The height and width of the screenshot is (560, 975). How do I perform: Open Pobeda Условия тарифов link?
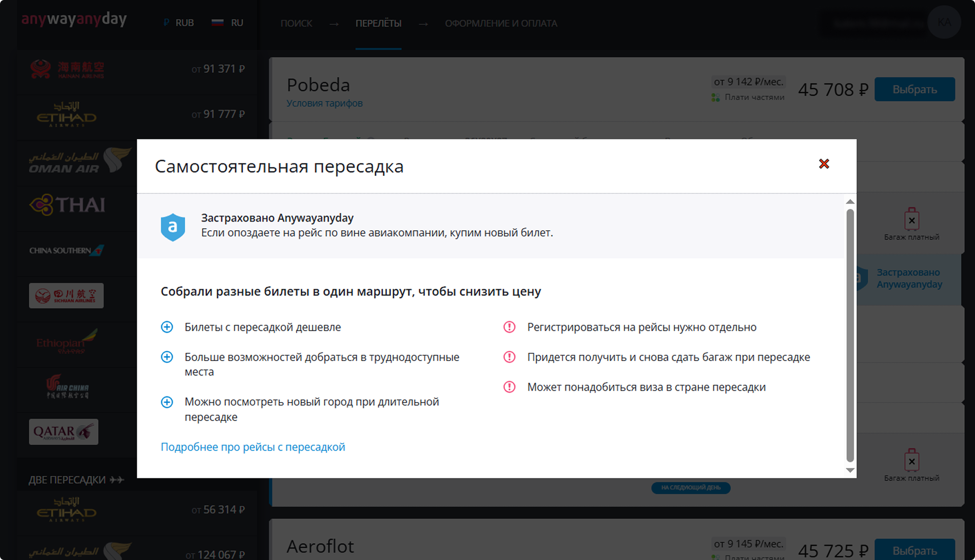(x=324, y=103)
